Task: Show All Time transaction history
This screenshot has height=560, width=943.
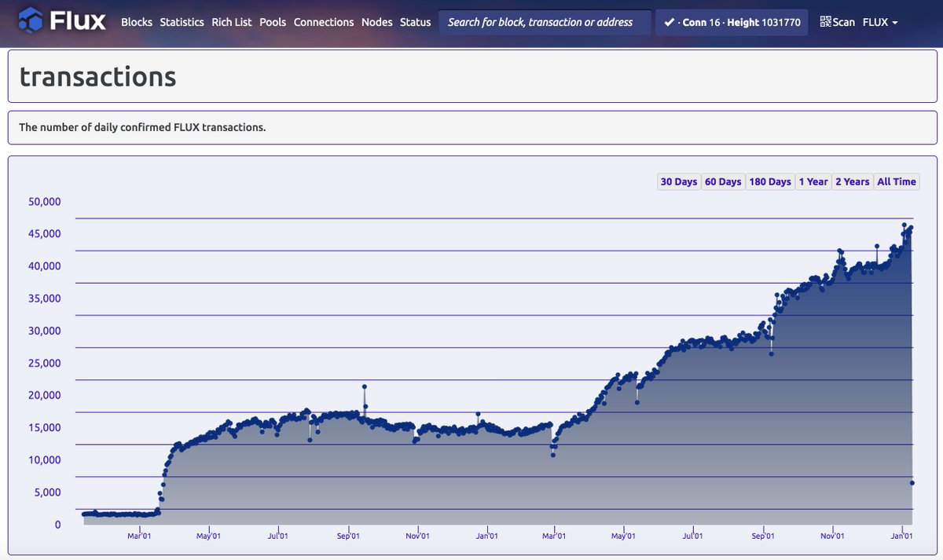Action: [897, 181]
